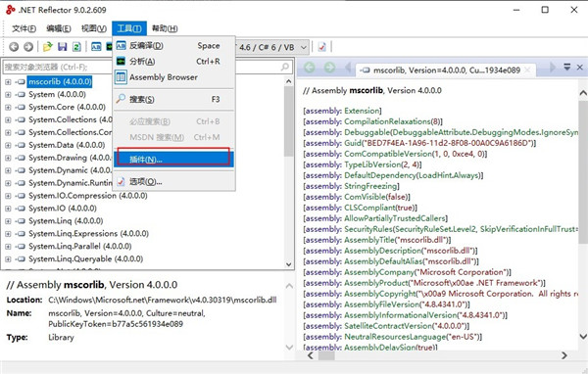Click the green refresh icon in toolbar
The width and height of the screenshot is (588, 374).
click(x=76, y=47)
